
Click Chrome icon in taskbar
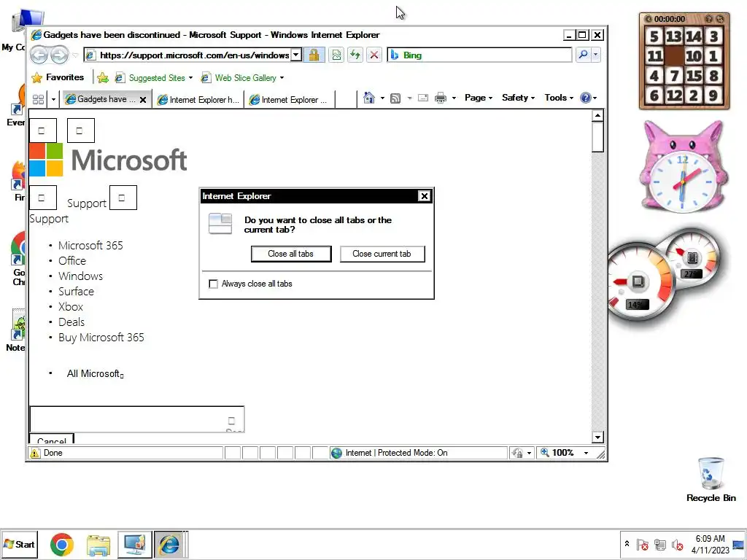point(62,544)
